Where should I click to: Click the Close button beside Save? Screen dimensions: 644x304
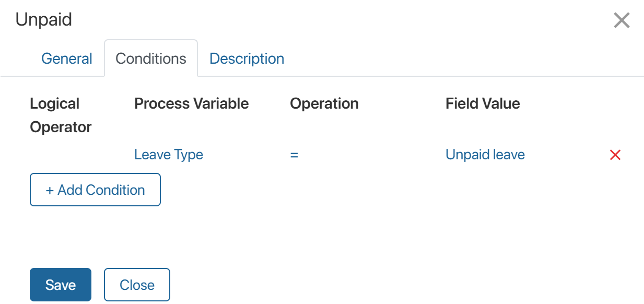[x=137, y=285]
